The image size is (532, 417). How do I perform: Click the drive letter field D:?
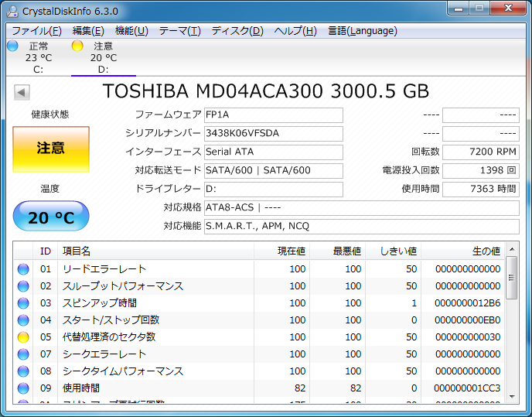pos(274,189)
